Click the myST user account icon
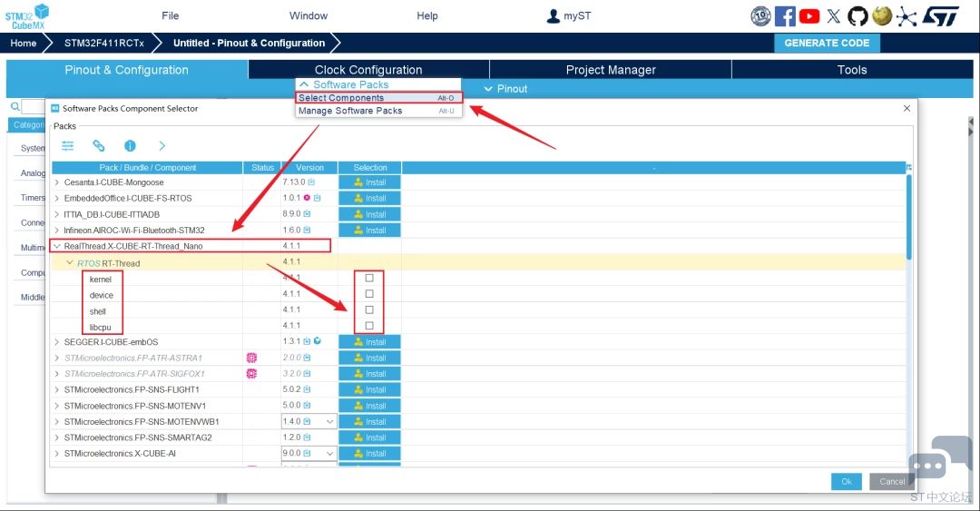Image resolution: width=980 pixels, height=511 pixels. (x=554, y=15)
